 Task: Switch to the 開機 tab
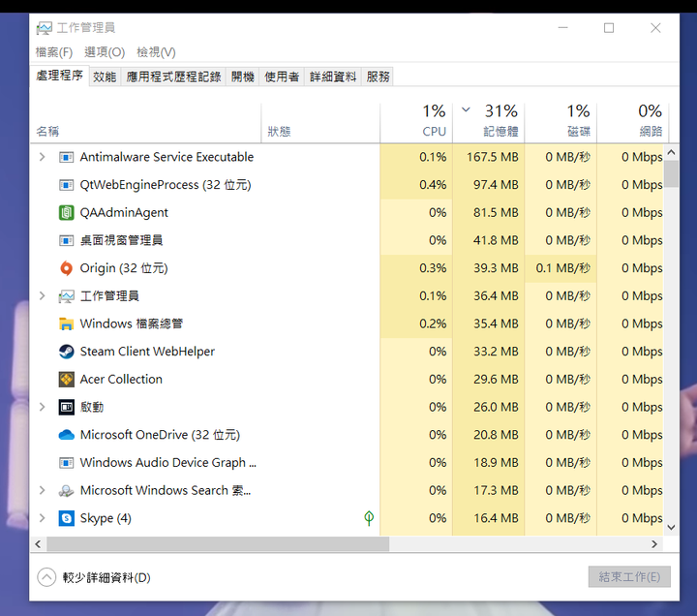click(x=243, y=77)
